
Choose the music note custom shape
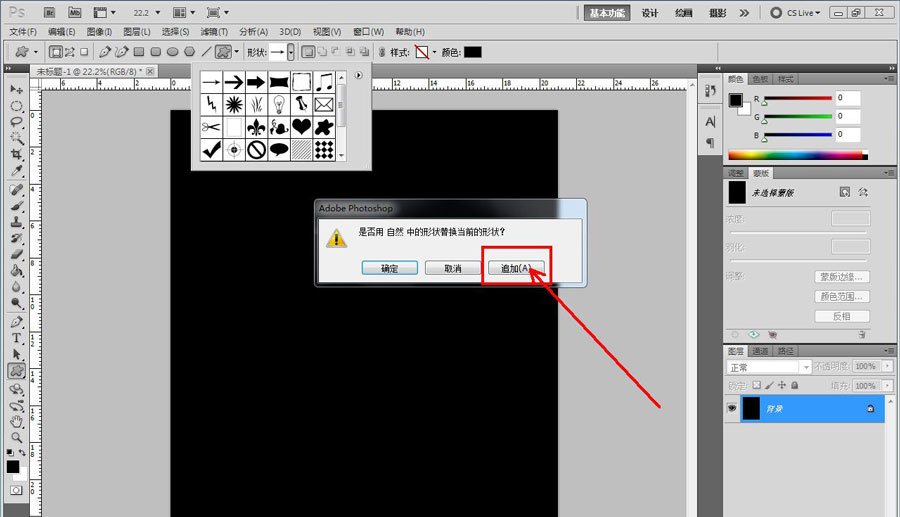[325, 81]
